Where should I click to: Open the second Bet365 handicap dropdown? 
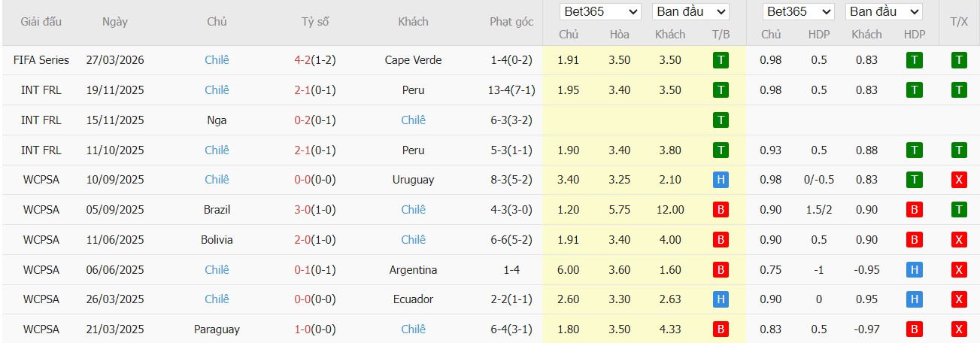pyautogui.click(x=797, y=12)
